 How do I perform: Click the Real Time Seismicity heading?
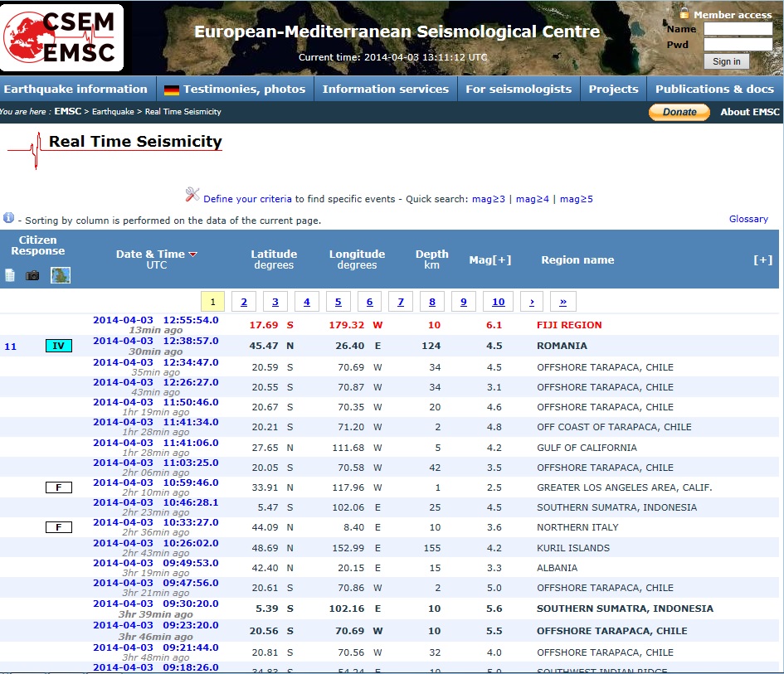click(x=135, y=142)
